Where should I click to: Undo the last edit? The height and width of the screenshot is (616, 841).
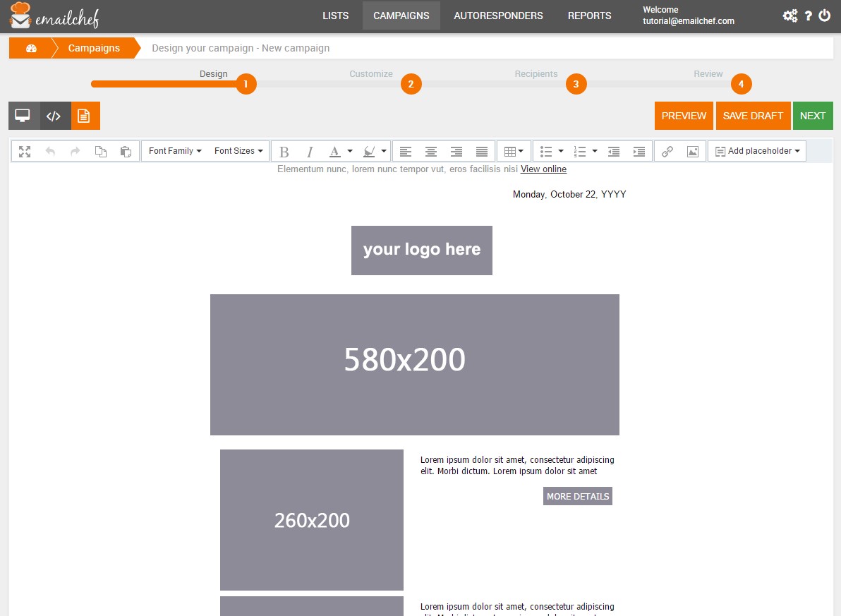(x=50, y=151)
